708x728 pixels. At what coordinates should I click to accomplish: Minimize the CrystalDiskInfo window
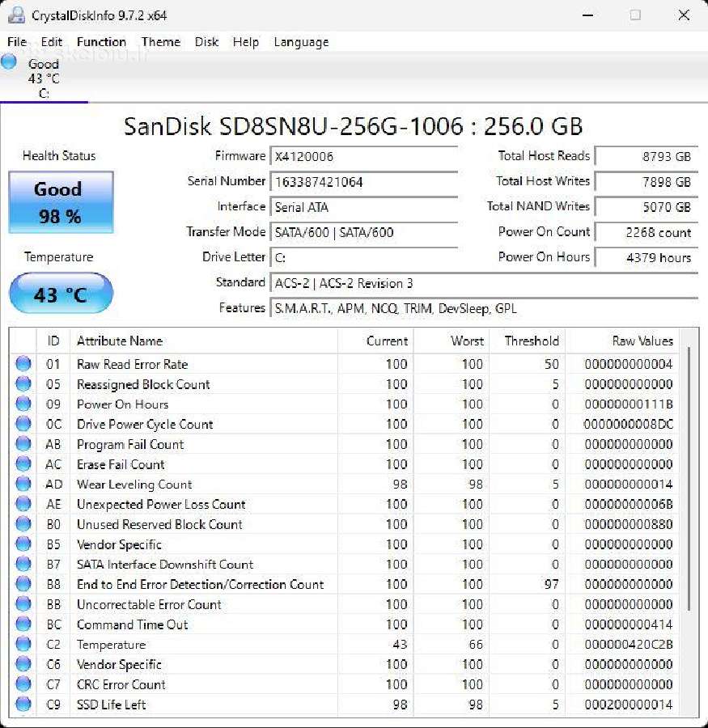pyautogui.click(x=587, y=15)
